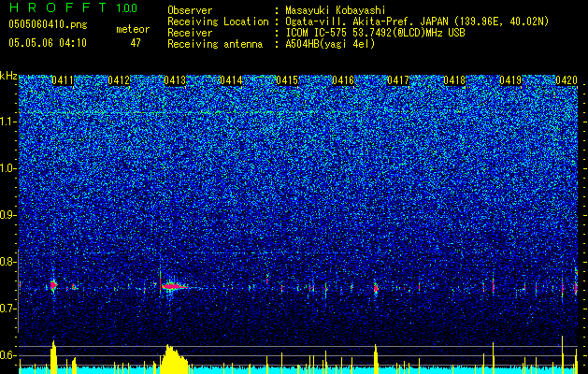The height and width of the screenshot is (374, 588).
Task: Click the long meteor echo after 0413
Action: [173, 287]
